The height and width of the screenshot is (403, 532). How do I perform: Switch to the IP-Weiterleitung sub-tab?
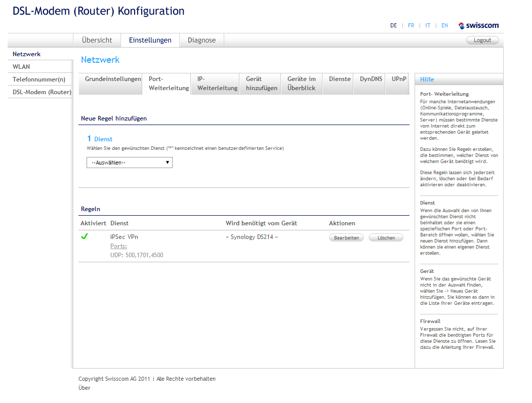[x=217, y=84]
